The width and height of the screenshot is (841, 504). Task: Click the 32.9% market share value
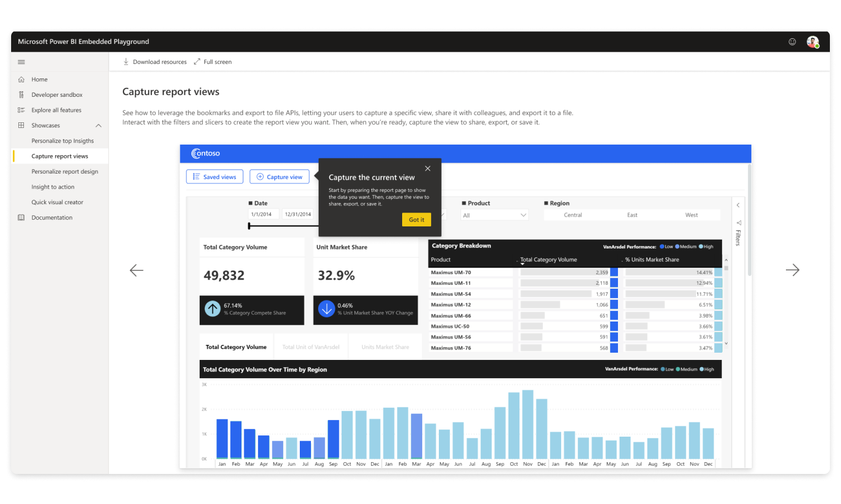pos(337,275)
